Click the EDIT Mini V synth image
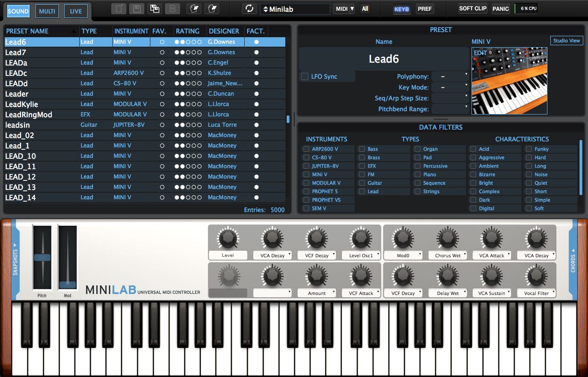This screenshot has height=377, width=588. [509, 81]
